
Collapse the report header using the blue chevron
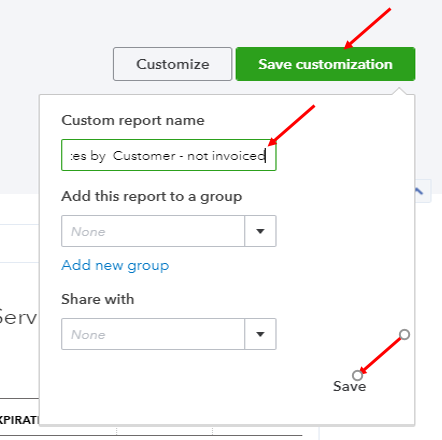coord(419,191)
